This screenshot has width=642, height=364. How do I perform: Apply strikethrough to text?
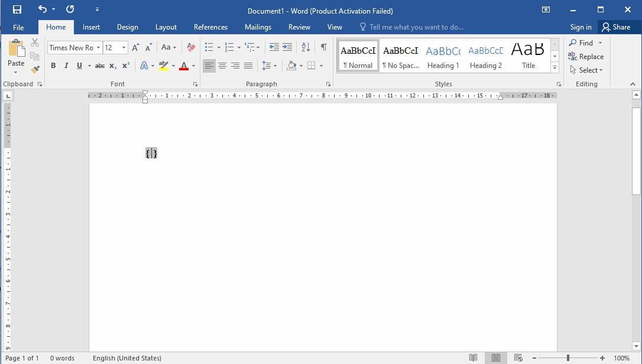pos(99,66)
